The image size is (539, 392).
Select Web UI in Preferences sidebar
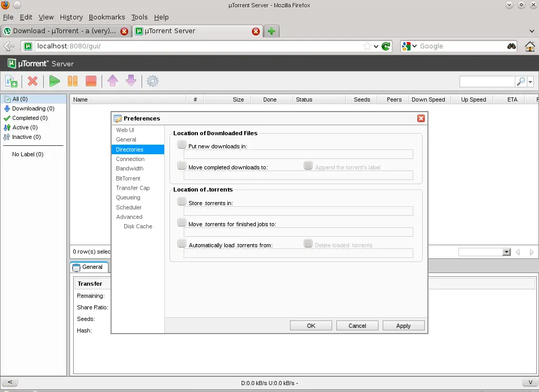click(x=125, y=130)
